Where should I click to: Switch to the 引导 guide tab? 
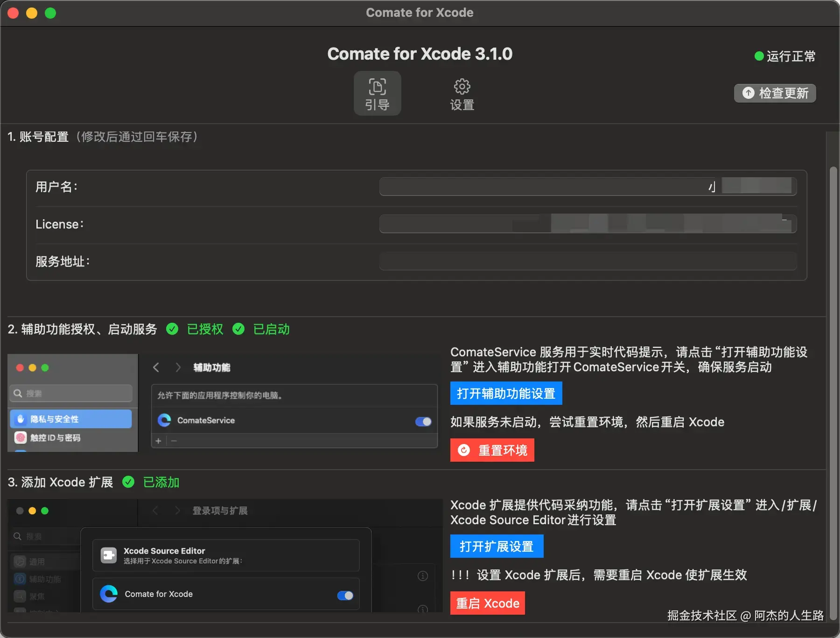click(x=377, y=93)
